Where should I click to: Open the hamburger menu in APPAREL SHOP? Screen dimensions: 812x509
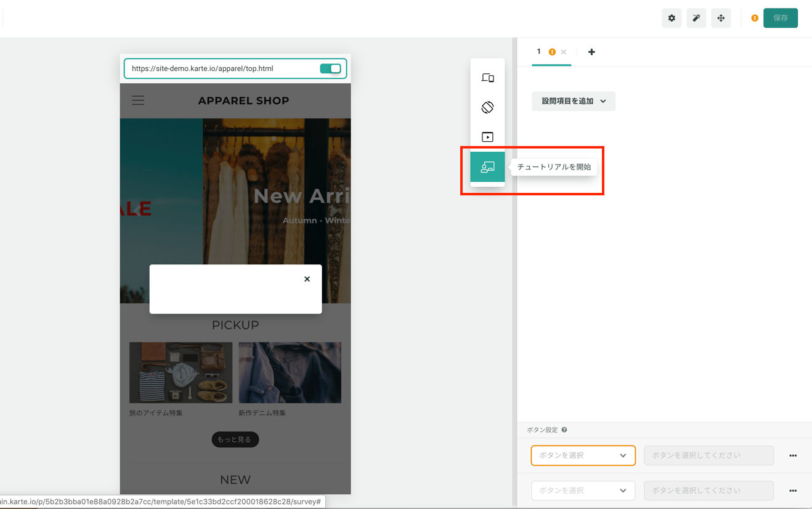pos(138,100)
